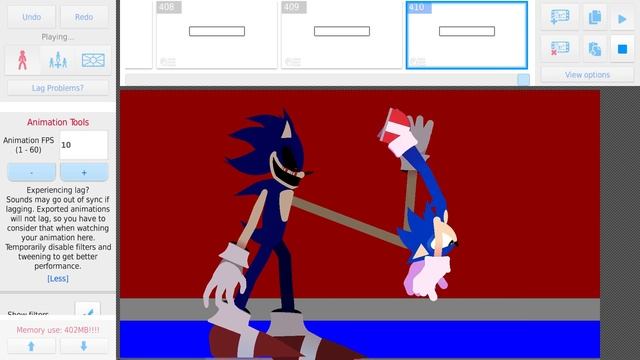The height and width of the screenshot is (360, 640).
Task: Open the background scene icon
Action: click(x=93, y=60)
